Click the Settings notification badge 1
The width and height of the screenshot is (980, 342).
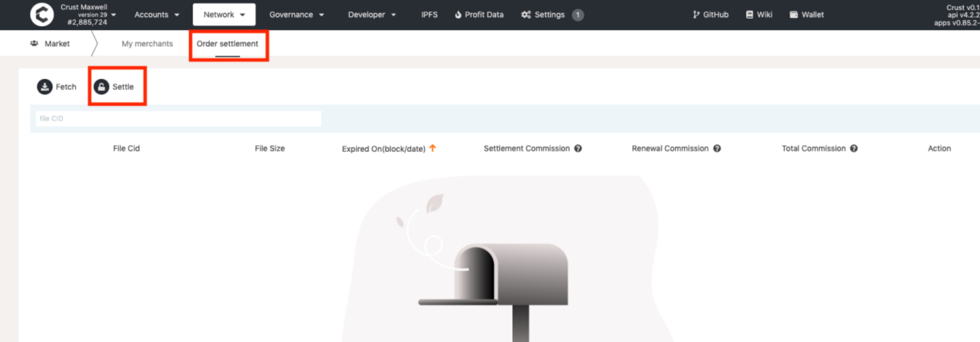(x=578, y=15)
